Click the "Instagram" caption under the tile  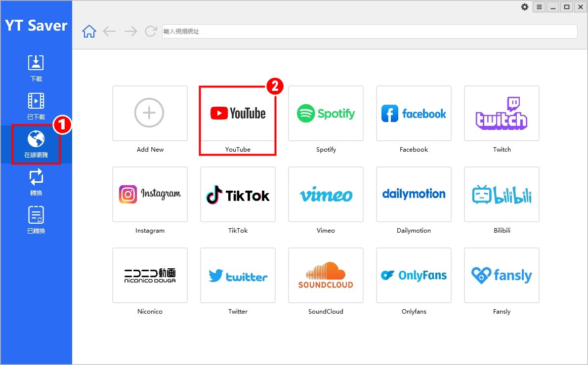pyautogui.click(x=150, y=231)
